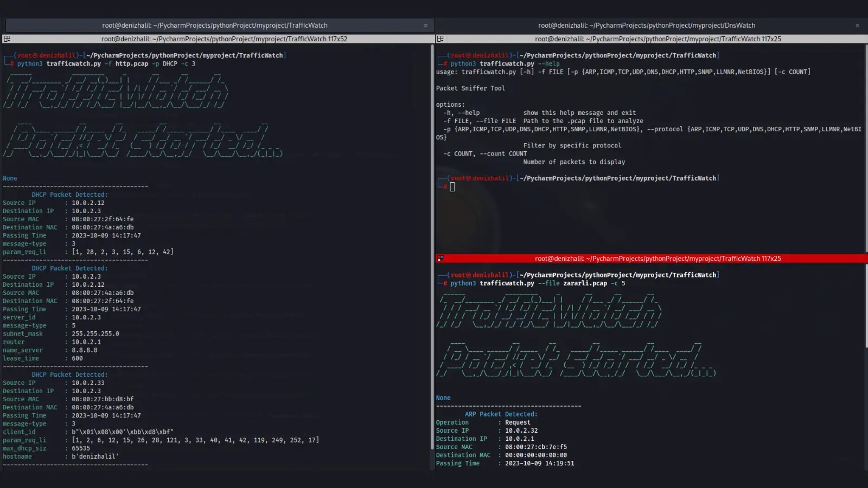Click the ARP 'Operation' label
The width and height of the screenshot is (868, 488).
(452, 422)
